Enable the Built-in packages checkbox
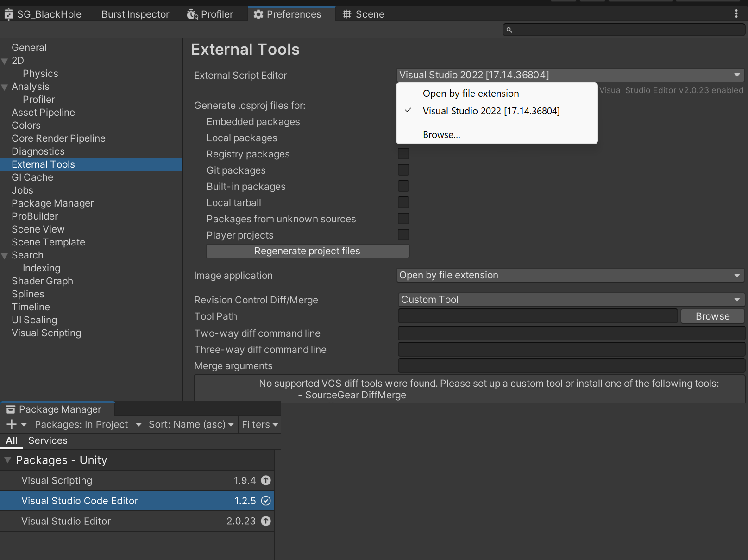 (x=403, y=186)
